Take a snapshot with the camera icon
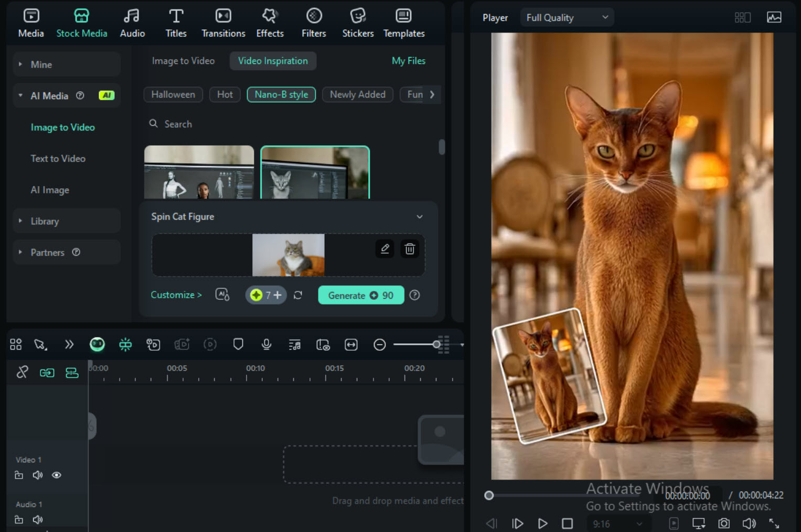Screen dimensions: 801x532 pos(724,523)
